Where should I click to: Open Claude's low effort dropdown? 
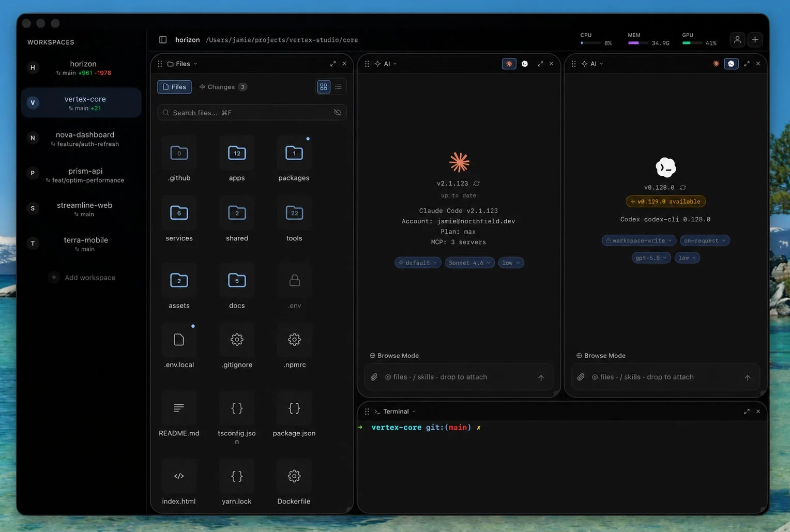click(511, 263)
